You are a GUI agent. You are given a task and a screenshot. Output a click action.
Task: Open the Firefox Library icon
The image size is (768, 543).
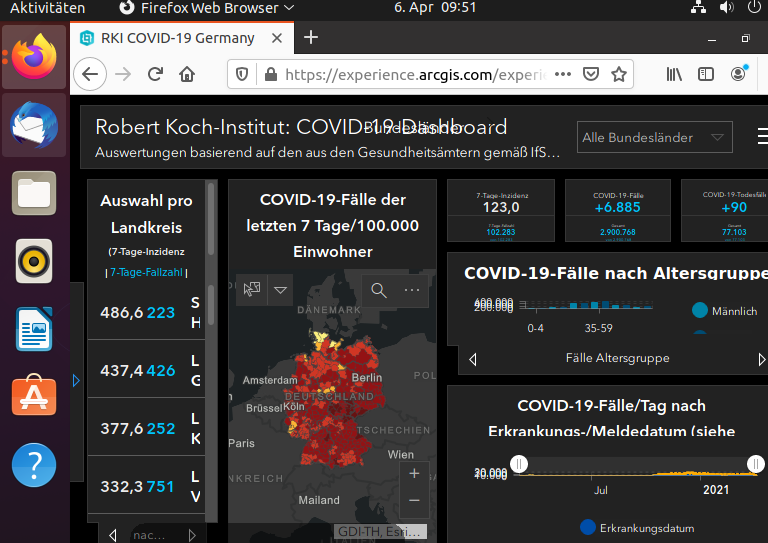(x=674, y=74)
